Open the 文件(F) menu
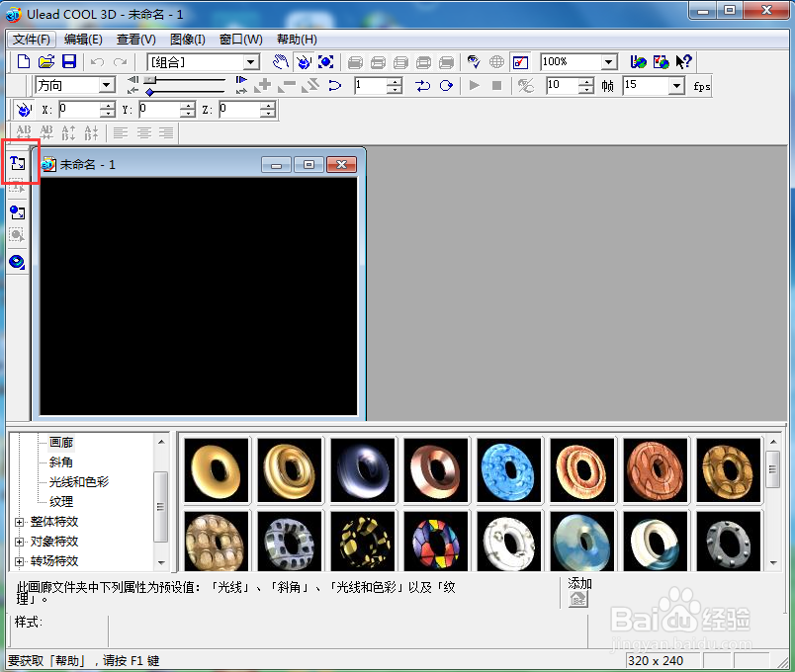Screen dimensions: 795x672 point(32,39)
